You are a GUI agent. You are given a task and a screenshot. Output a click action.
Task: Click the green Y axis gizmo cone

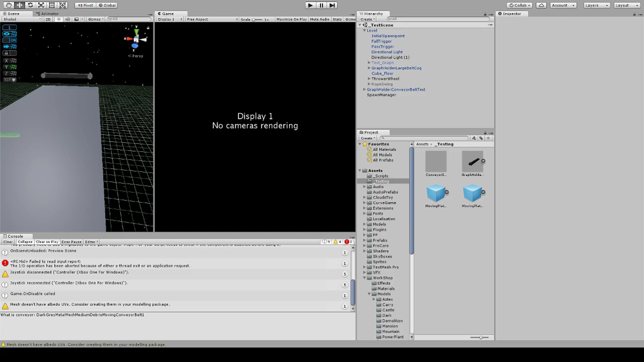click(x=137, y=32)
